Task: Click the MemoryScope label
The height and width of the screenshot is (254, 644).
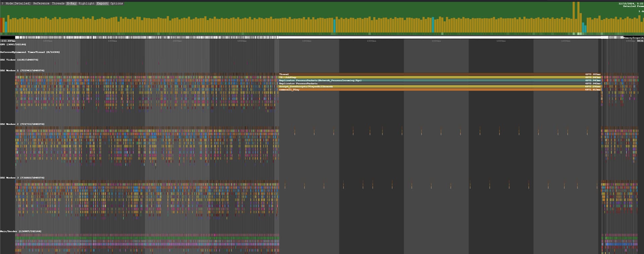Action: [x=634, y=38]
